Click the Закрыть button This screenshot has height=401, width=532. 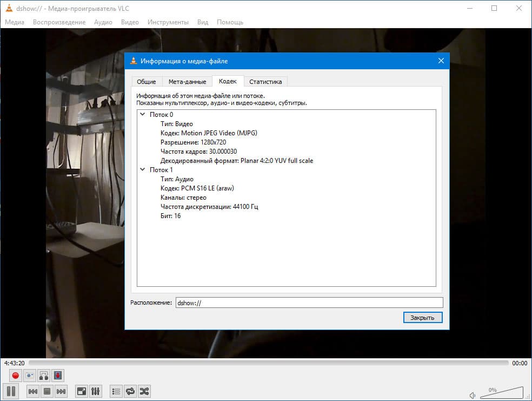[x=423, y=318]
